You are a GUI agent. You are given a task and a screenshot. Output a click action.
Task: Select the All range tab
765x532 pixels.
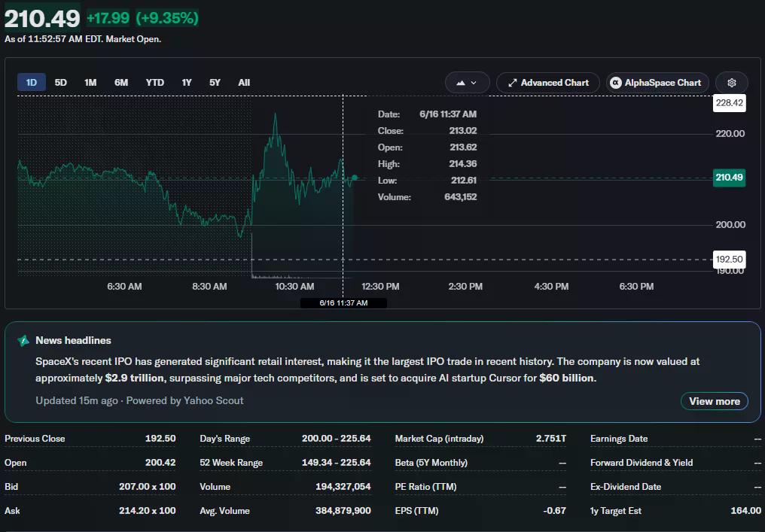244,83
